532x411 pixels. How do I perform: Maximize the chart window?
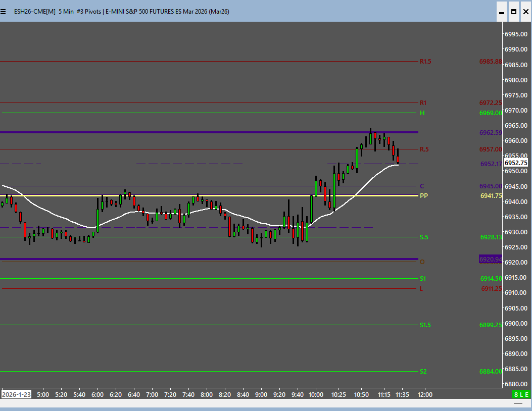point(513,11)
